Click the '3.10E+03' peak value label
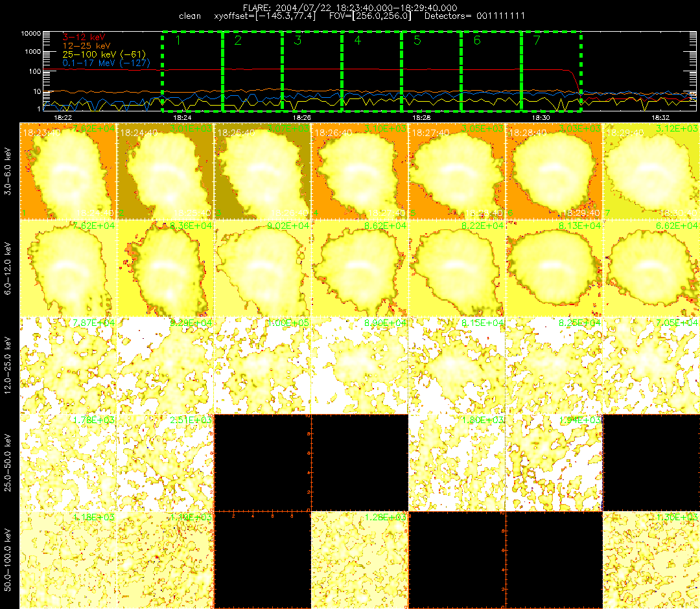Screen dimensions: 700x609 coord(385,129)
